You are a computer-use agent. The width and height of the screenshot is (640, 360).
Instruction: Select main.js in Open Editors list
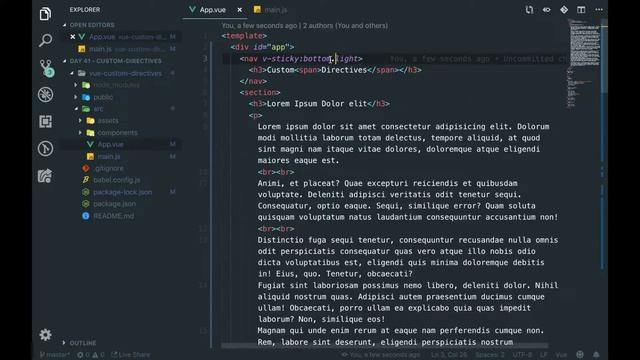121,49
